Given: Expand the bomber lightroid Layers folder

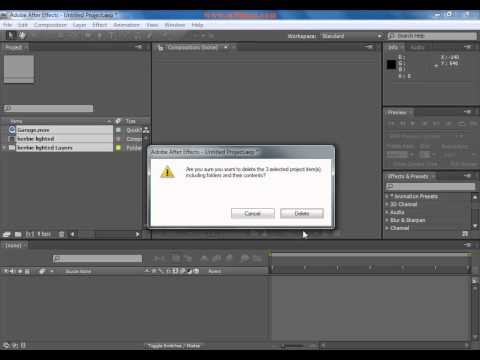Looking at the screenshot, I should pyautogui.click(x=4, y=148).
